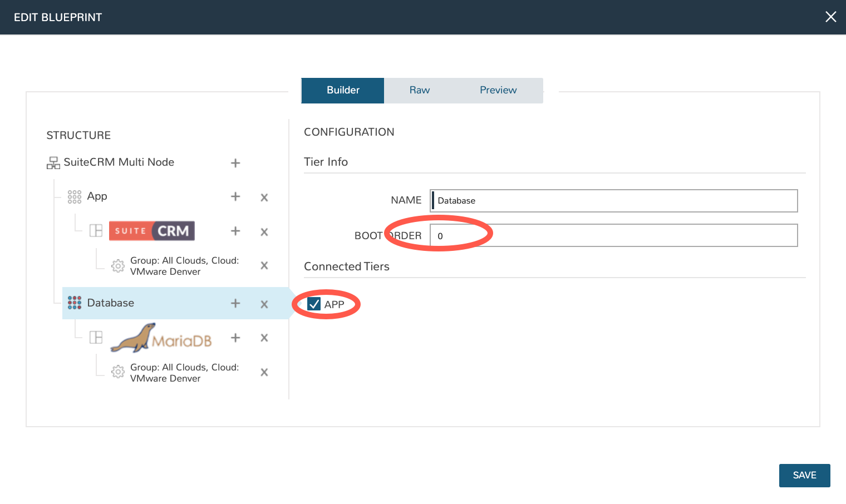Image resolution: width=846 pixels, height=504 pixels.
Task: Close the Edit Blueprint dialog
Action: click(x=830, y=17)
